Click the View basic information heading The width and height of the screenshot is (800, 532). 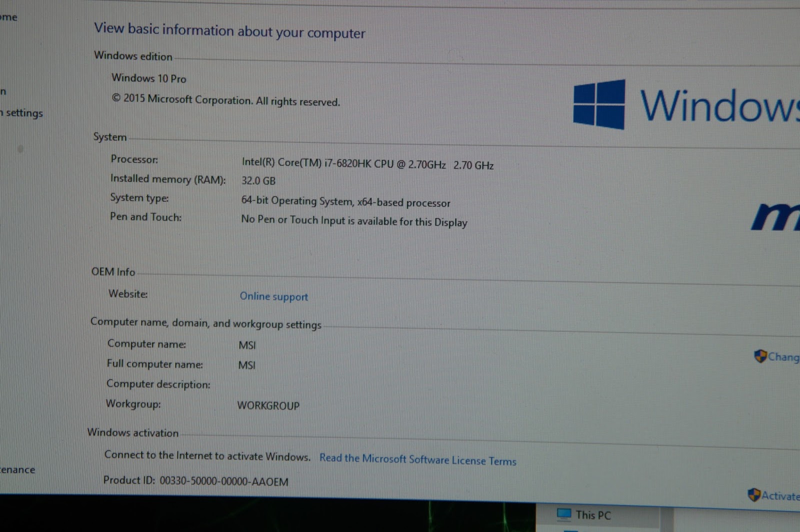click(229, 30)
